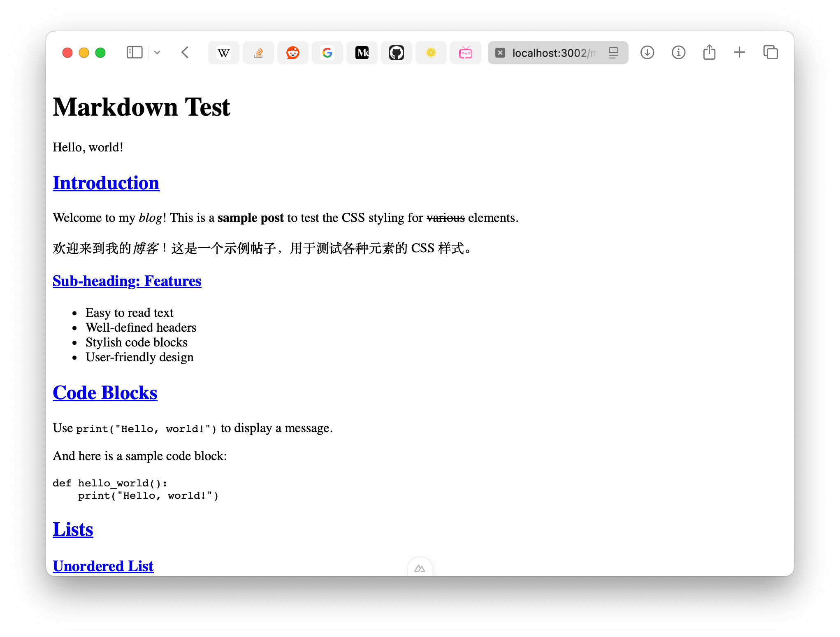Click the "Easy to read text" list item
Viewport: 840px width, 637px height.
(x=130, y=313)
